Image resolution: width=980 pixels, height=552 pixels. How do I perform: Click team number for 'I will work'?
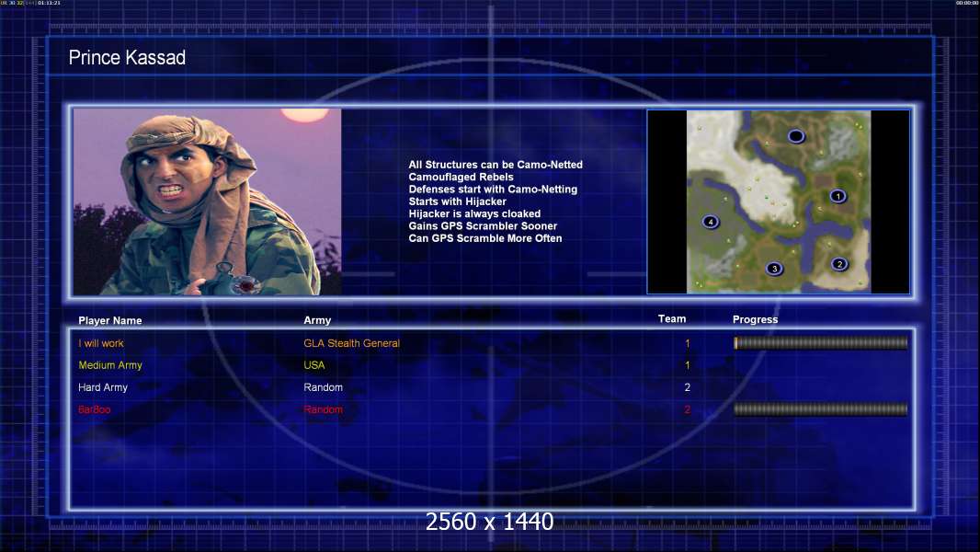tap(688, 343)
